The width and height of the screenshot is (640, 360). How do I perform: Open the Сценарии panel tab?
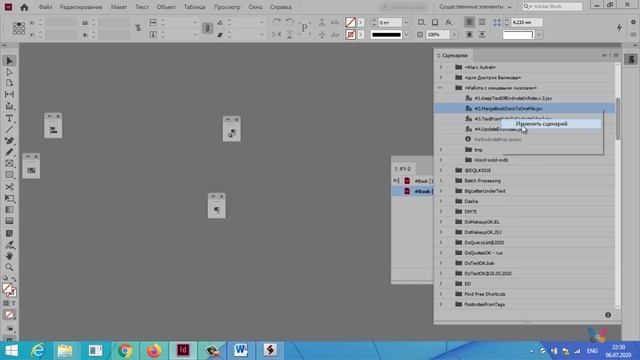[454, 56]
